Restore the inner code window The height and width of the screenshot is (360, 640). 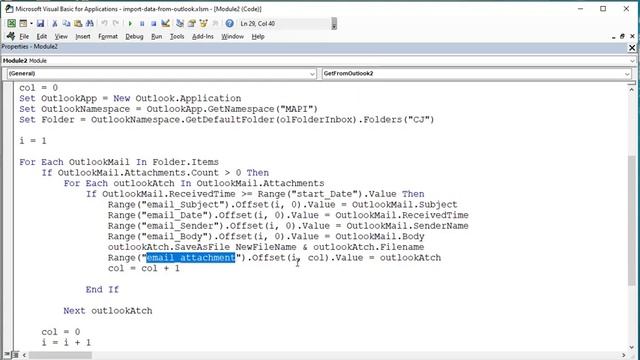pyautogui.click(x=622, y=36)
